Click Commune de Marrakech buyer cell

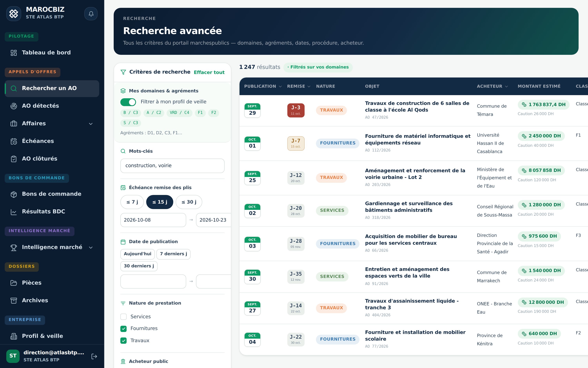coord(492,277)
